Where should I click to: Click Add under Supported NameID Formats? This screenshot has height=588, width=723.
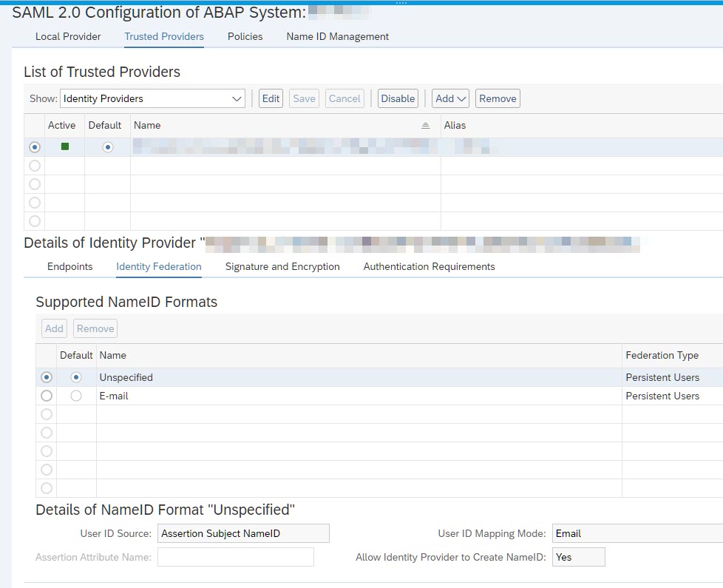tap(54, 328)
